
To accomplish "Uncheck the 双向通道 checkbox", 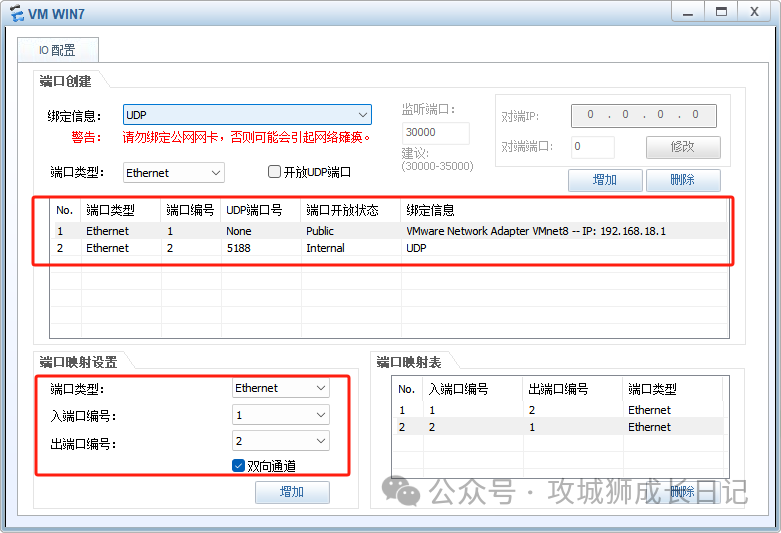I will [x=239, y=465].
